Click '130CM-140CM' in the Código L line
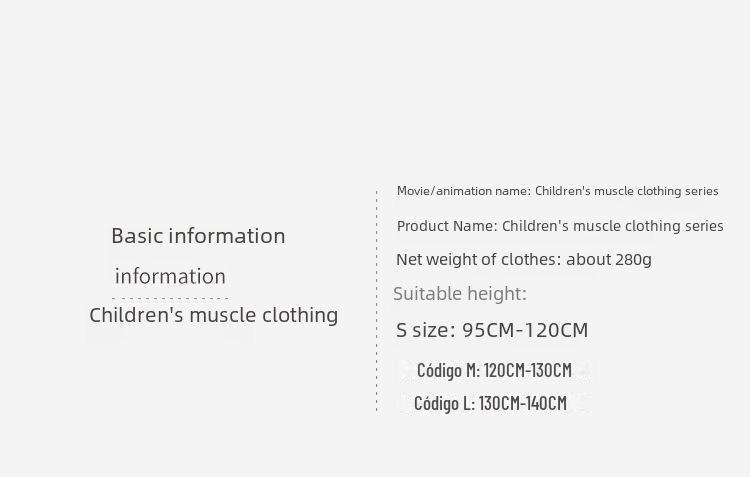750x477 pixels. (x=523, y=403)
